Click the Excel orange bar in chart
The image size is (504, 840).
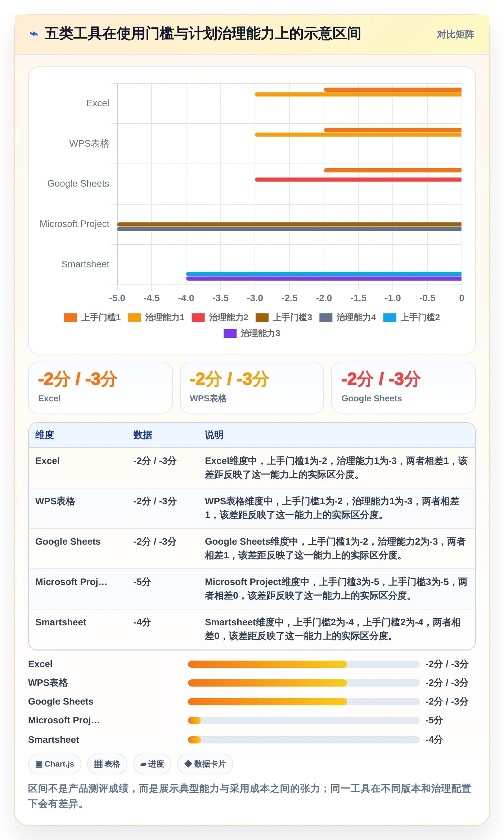coord(393,90)
